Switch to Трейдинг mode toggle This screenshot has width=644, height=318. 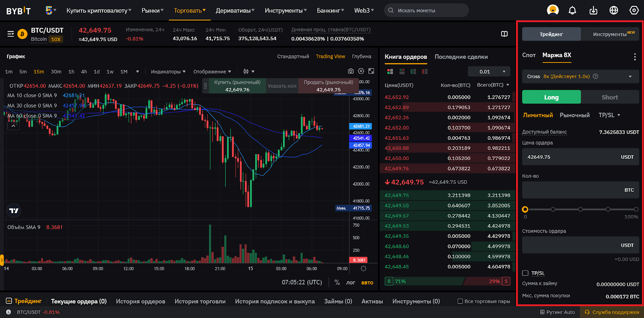551,34
